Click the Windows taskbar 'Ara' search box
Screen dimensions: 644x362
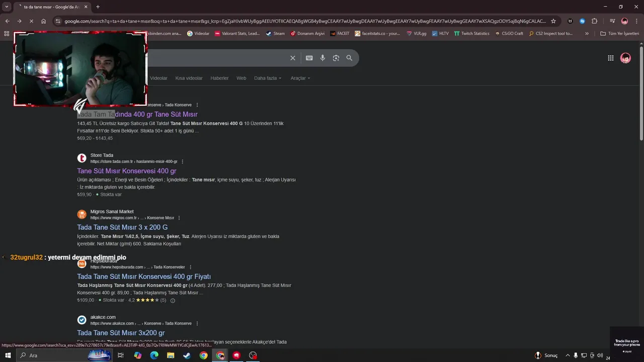63,355
